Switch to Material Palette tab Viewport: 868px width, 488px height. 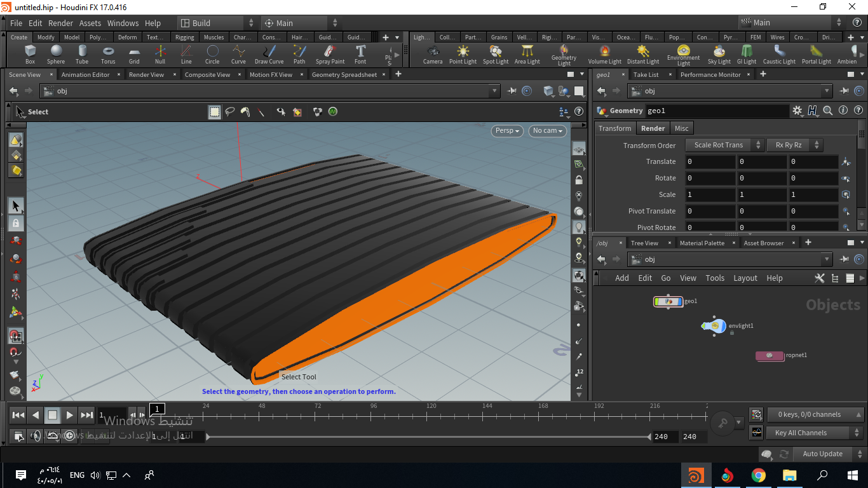(702, 243)
